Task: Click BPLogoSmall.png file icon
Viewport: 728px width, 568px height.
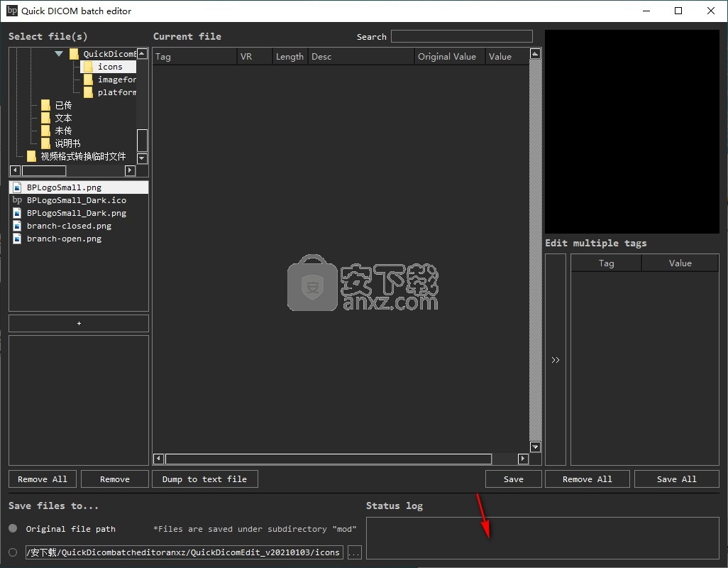Action: [17, 187]
